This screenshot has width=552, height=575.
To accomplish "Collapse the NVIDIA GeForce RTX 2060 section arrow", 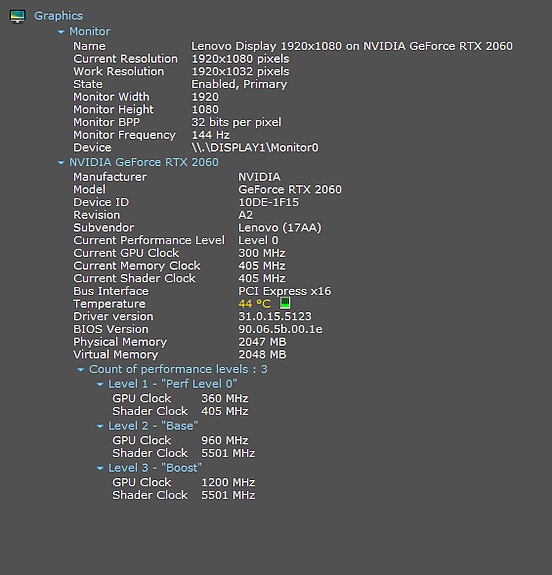I will tap(61, 163).
